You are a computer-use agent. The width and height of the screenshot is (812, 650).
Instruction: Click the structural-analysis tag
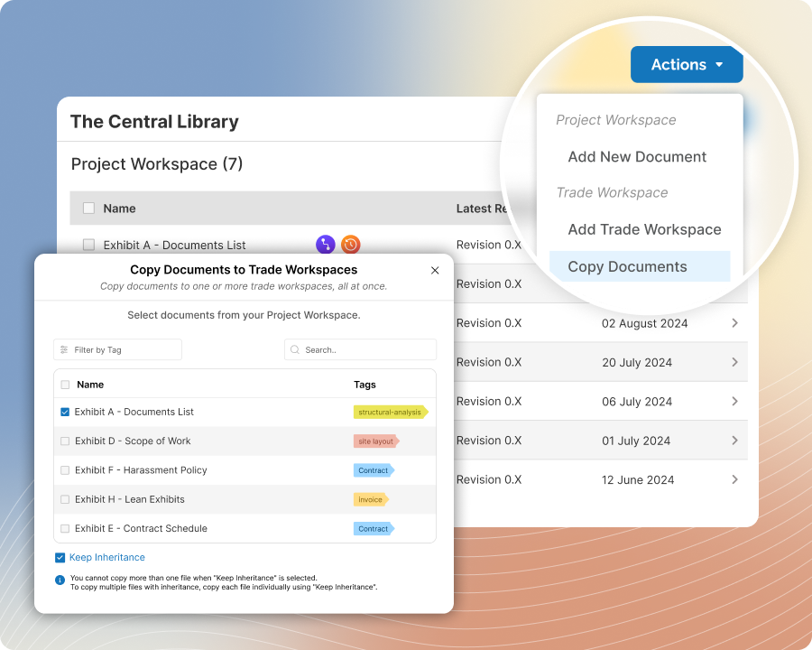391,412
